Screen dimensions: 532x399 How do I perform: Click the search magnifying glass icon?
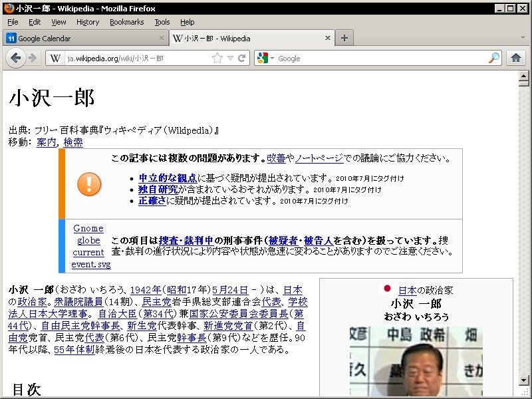(x=493, y=59)
